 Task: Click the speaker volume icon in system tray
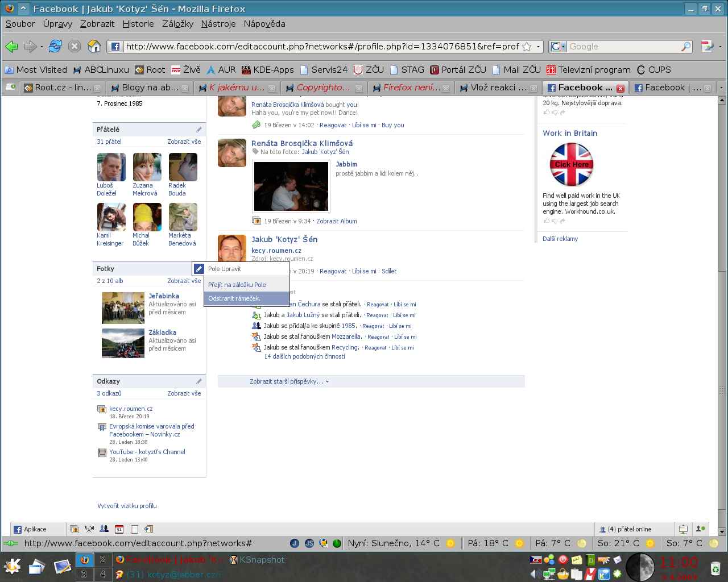pyautogui.click(x=535, y=574)
